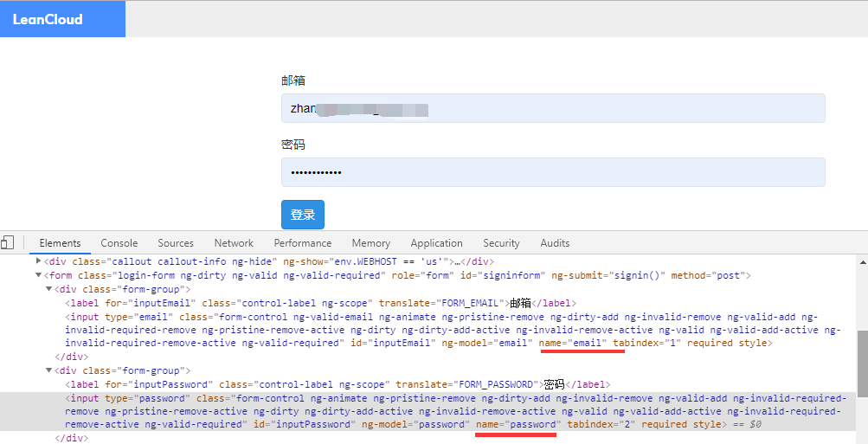This screenshot has width=868, height=444.
Task: Expand the callout-info div node
Action: 38,261
